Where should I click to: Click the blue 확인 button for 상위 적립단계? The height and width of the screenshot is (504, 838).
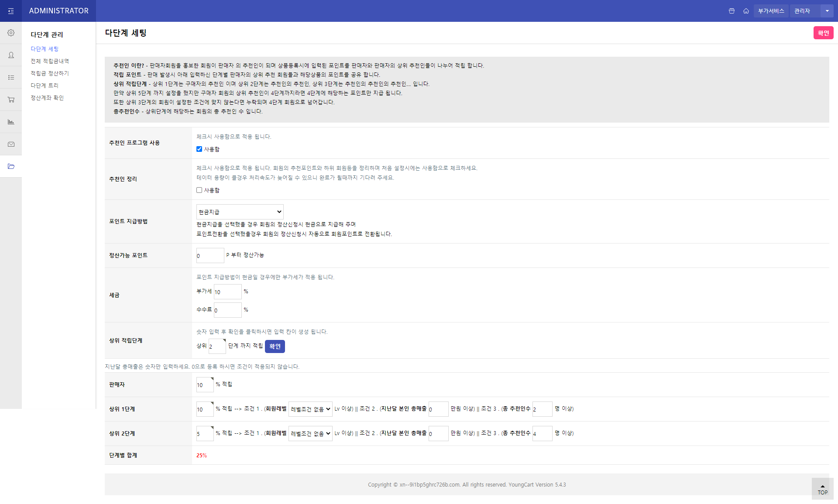click(275, 346)
